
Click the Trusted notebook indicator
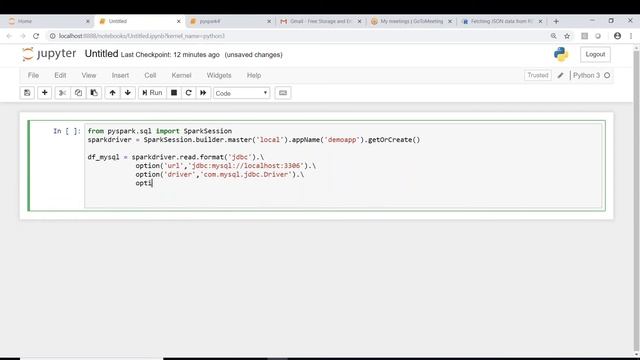(x=538, y=76)
